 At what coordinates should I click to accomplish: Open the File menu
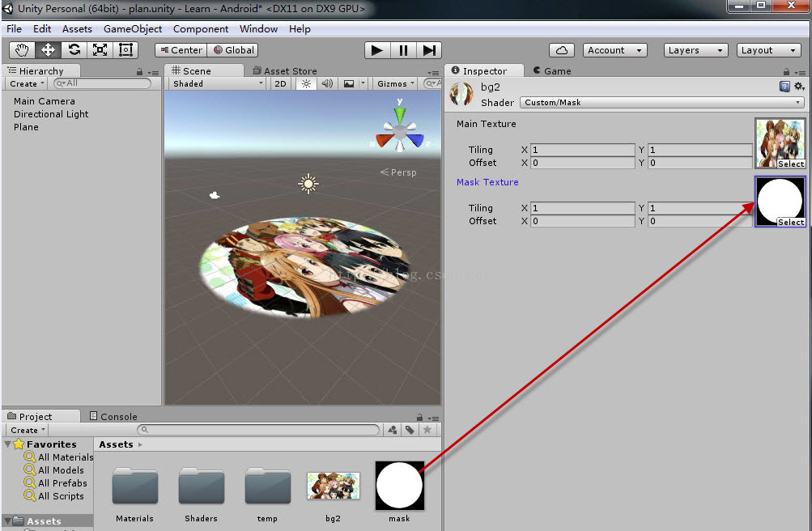(x=14, y=29)
